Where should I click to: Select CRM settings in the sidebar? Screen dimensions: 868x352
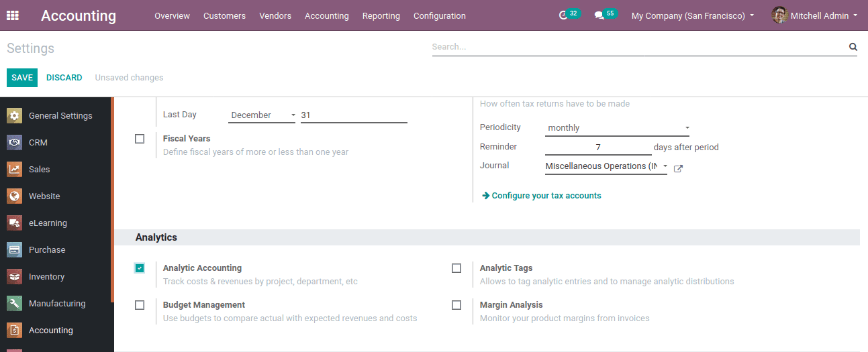(38, 142)
